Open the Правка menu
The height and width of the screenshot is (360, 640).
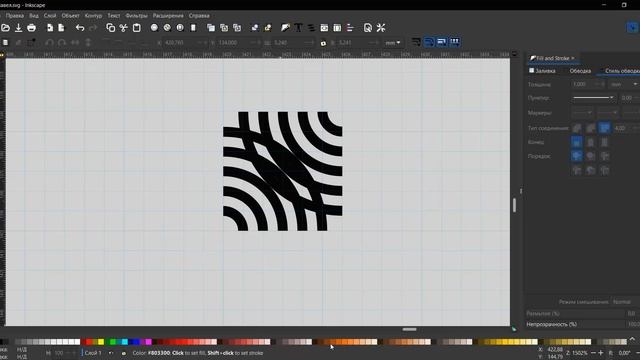tap(15, 16)
